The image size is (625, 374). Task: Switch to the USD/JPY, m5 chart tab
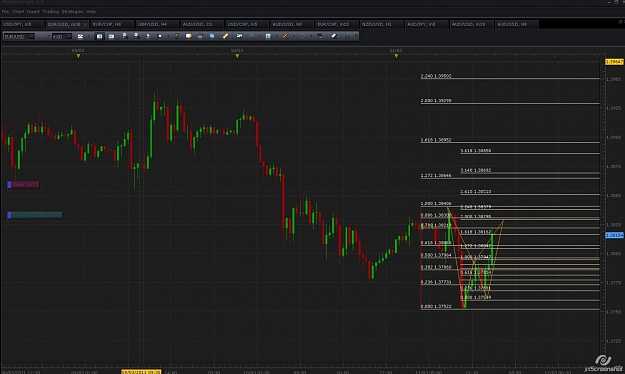pyautogui.click(x=23, y=24)
